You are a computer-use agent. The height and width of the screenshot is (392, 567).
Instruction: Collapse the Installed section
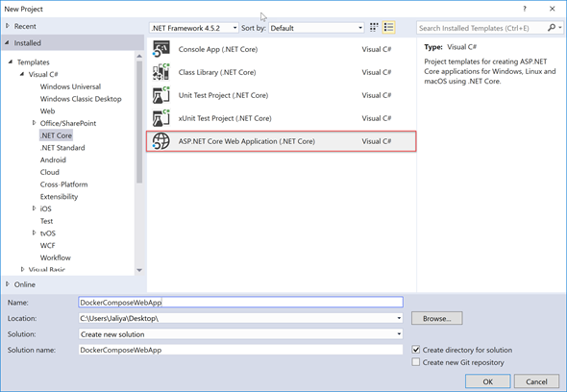(x=8, y=42)
